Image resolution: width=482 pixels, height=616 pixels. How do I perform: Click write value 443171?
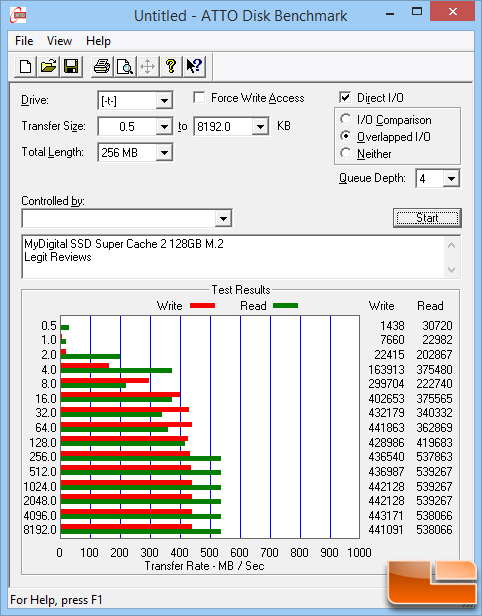(x=387, y=515)
